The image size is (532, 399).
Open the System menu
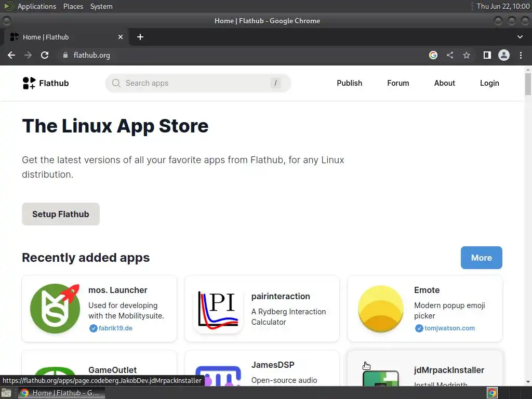coord(101,6)
